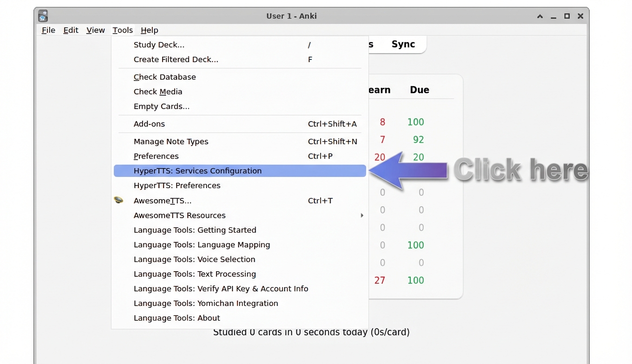The width and height of the screenshot is (632, 364).
Task: Open Language Tools: Voice Selection
Action: [194, 259]
